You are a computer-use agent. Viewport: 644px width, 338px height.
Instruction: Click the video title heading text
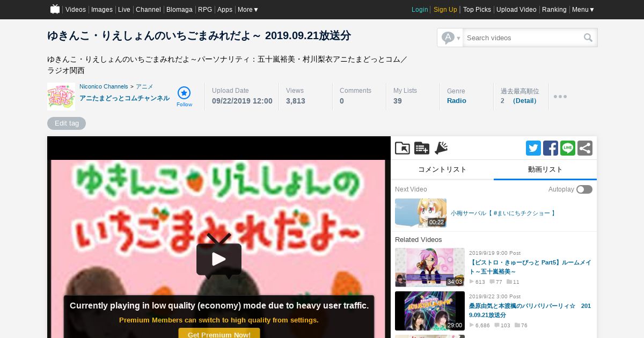pyautogui.click(x=199, y=35)
